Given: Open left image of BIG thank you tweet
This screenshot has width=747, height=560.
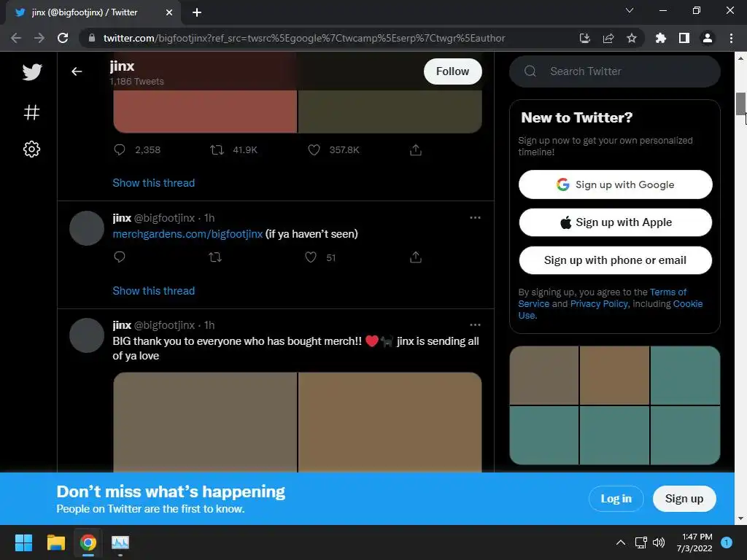Looking at the screenshot, I should (205, 422).
